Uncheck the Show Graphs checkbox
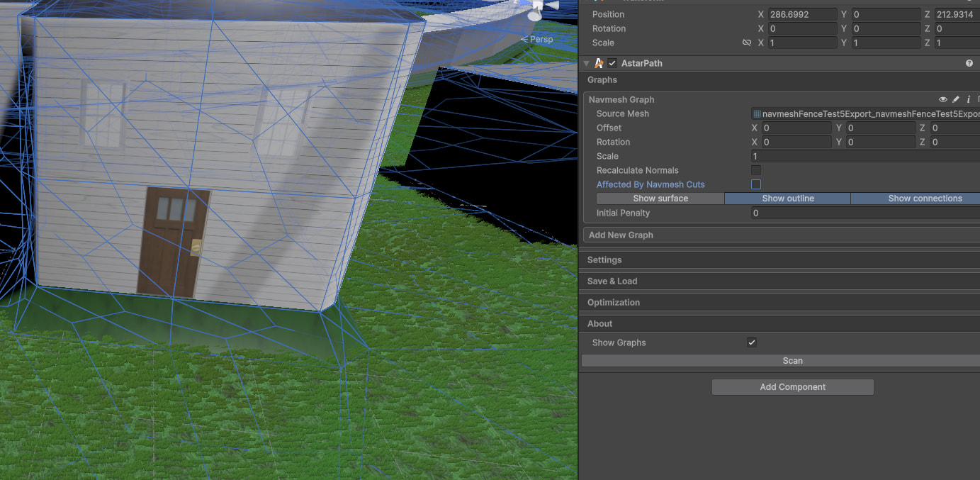The width and height of the screenshot is (980, 480). click(x=752, y=342)
